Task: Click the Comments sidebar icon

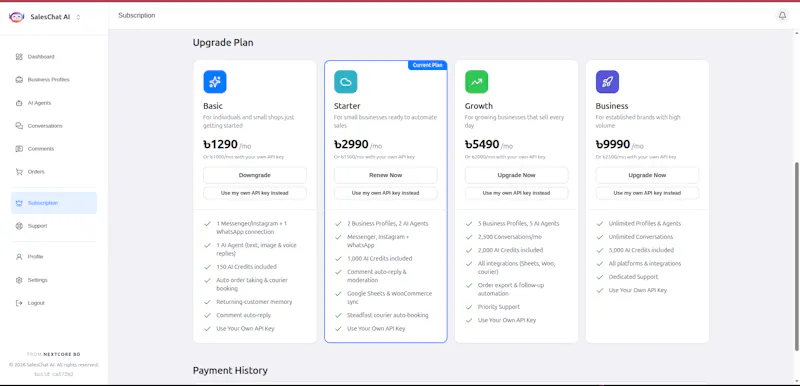Action: tap(19, 149)
